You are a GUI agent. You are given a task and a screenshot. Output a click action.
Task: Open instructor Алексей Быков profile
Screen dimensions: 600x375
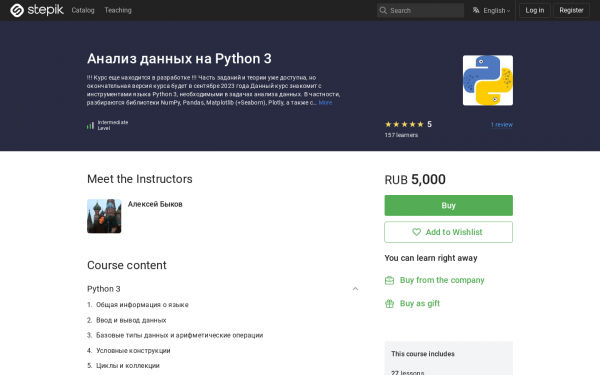click(155, 204)
